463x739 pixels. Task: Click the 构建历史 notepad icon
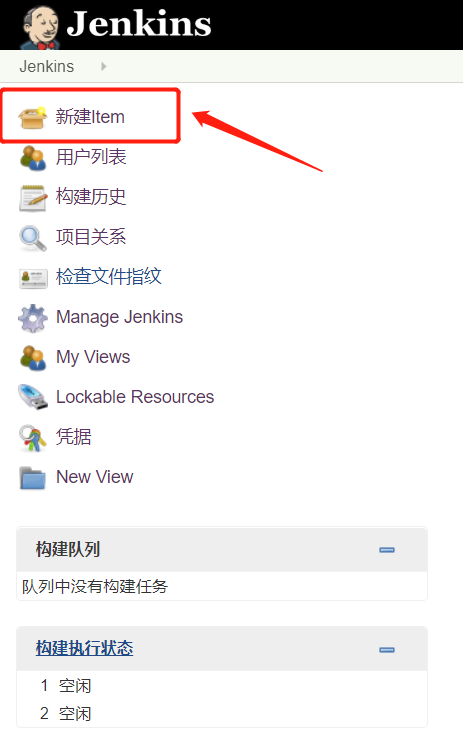(33, 198)
